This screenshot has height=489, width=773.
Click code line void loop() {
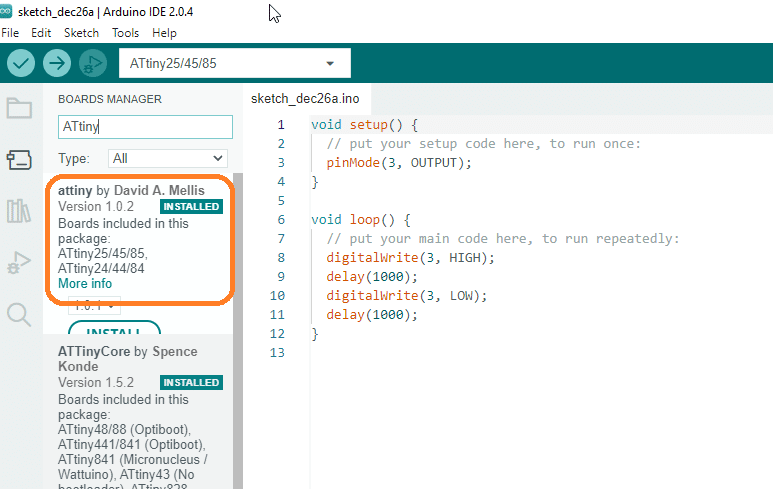(360, 220)
